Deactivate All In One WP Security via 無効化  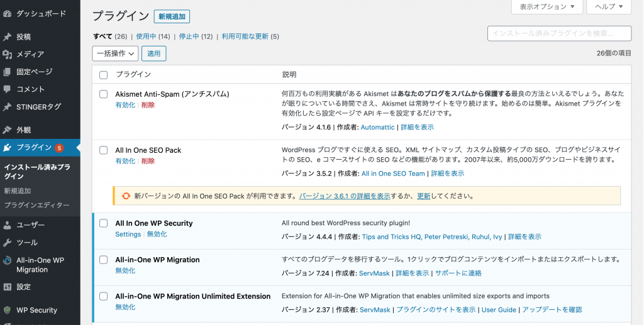[157, 234]
